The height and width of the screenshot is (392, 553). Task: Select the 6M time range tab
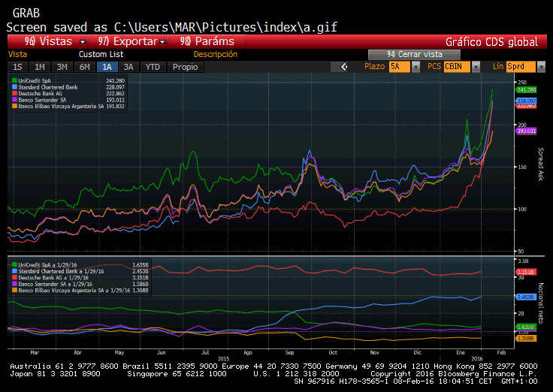[x=85, y=67]
